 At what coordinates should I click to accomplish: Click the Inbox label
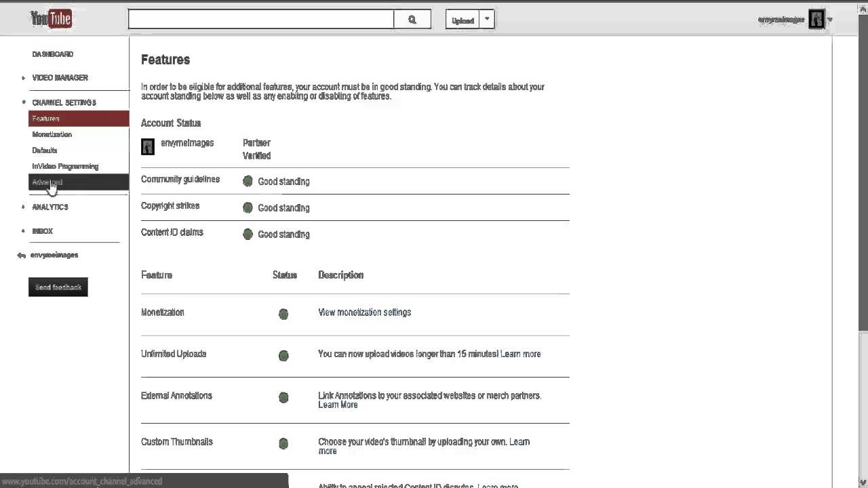coord(43,231)
